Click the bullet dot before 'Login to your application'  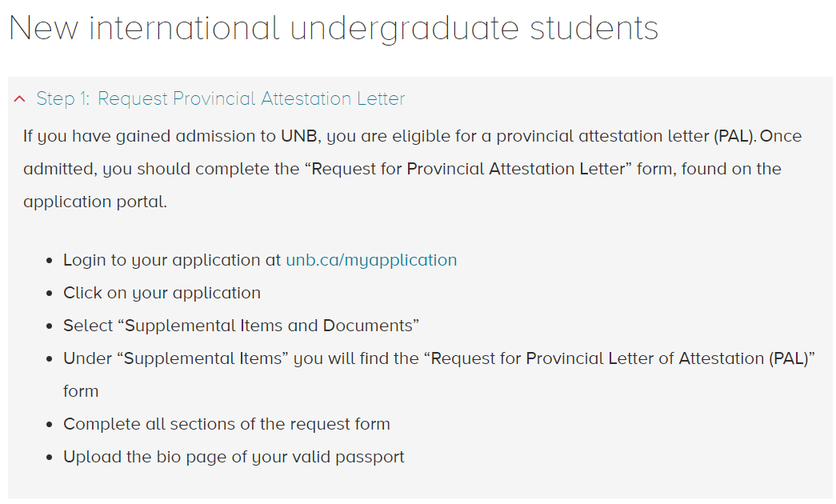pyautogui.click(x=50, y=261)
